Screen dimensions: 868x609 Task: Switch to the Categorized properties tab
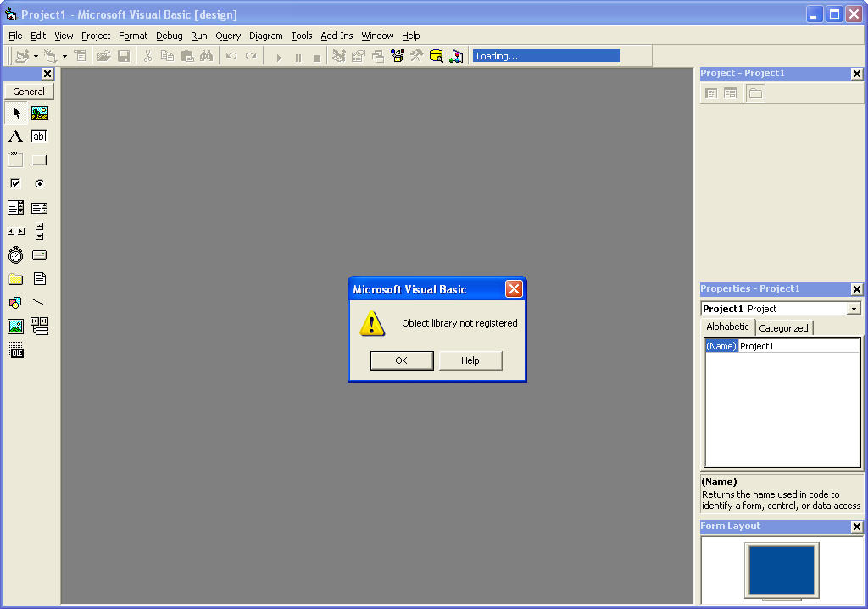pos(783,328)
